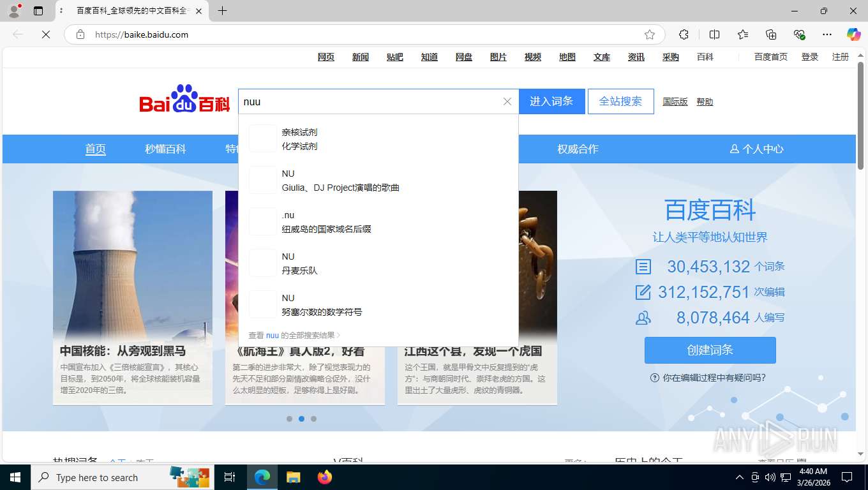Image resolution: width=868 pixels, height=490 pixels.
Task: Open 视频 in top navigation
Action: 533,57
